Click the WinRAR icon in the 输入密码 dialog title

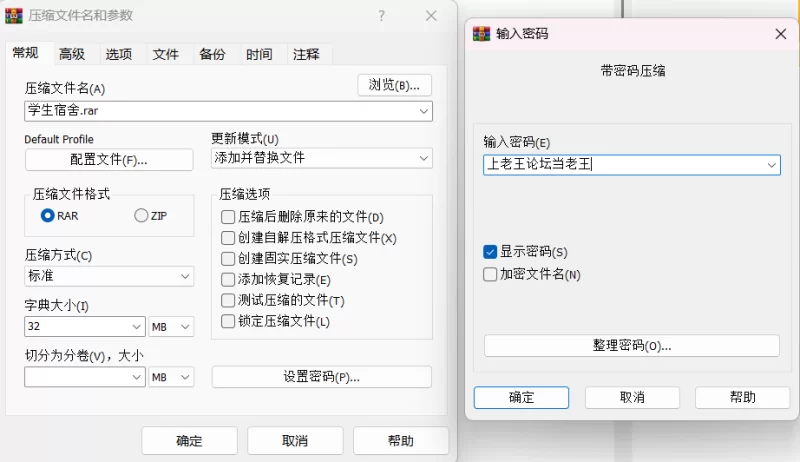point(481,34)
